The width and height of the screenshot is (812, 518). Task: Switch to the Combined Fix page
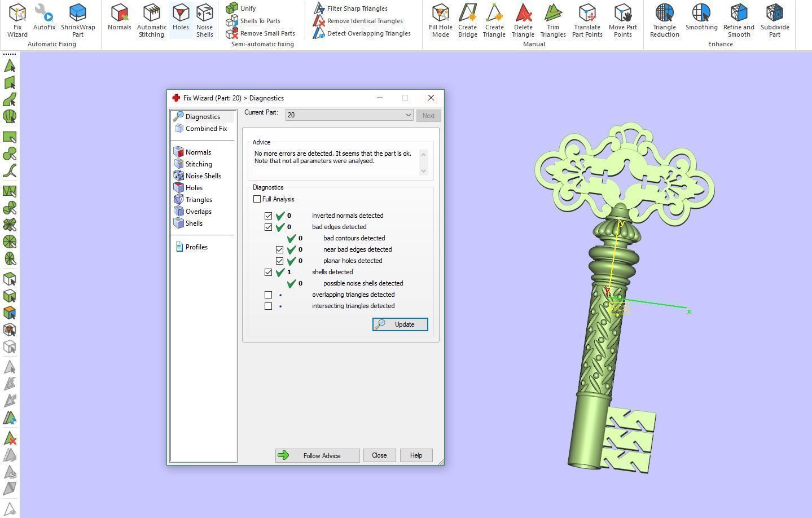[x=206, y=129]
